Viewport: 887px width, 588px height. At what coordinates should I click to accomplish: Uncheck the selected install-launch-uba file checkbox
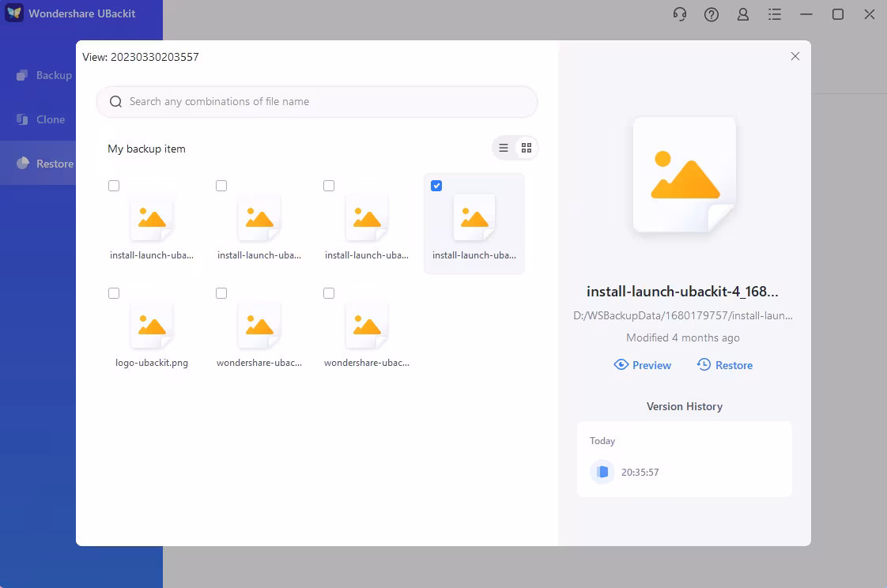click(x=436, y=186)
